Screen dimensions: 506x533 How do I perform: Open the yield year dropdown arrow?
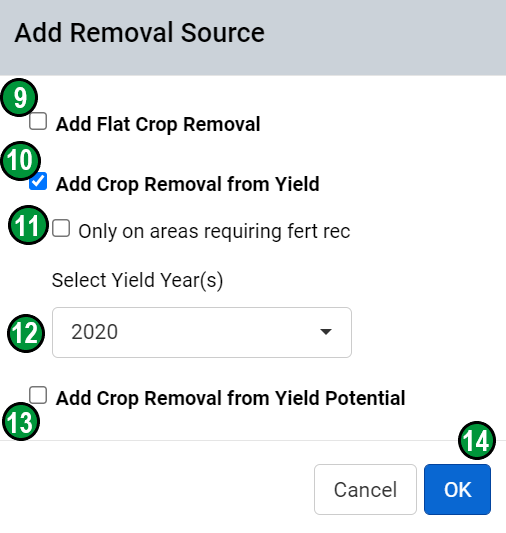click(x=326, y=332)
